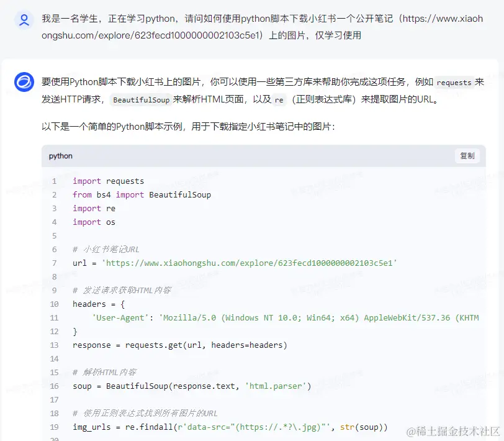This screenshot has width=504, height=441.
Task: Click code line 'headers = {'
Action: (x=99, y=304)
